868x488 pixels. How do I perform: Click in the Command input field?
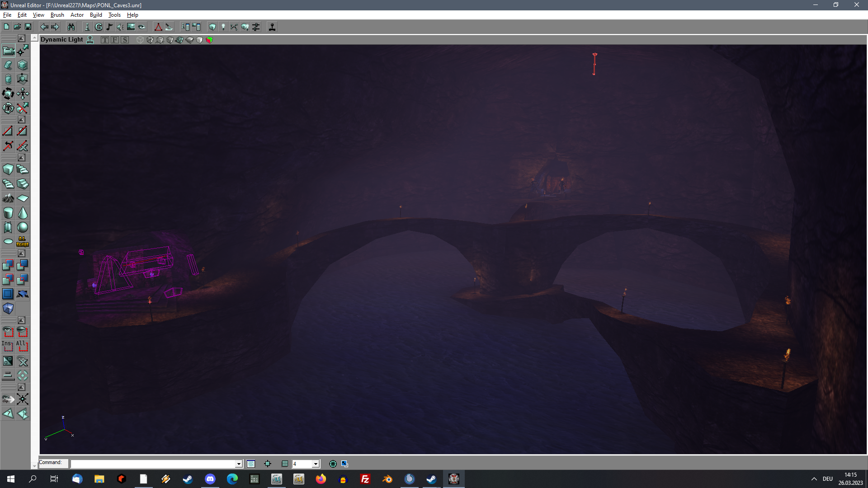coord(154,464)
